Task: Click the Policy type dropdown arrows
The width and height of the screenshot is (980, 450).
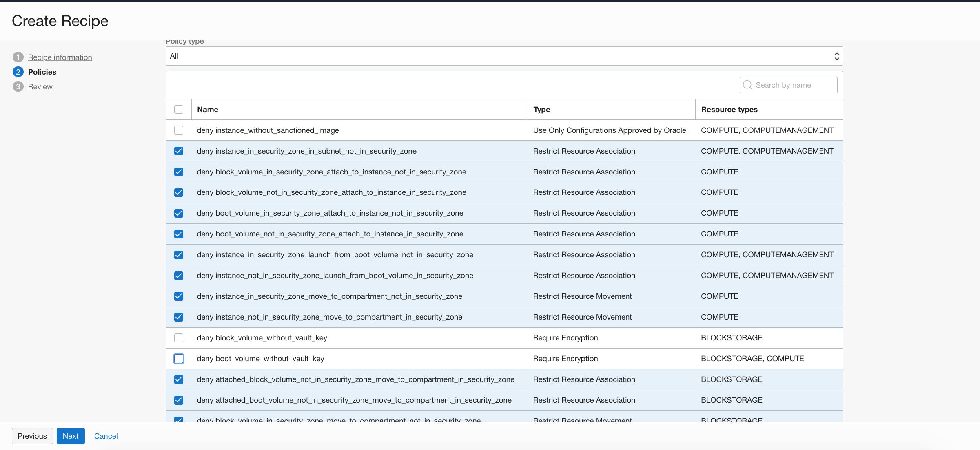Action: [x=837, y=56]
